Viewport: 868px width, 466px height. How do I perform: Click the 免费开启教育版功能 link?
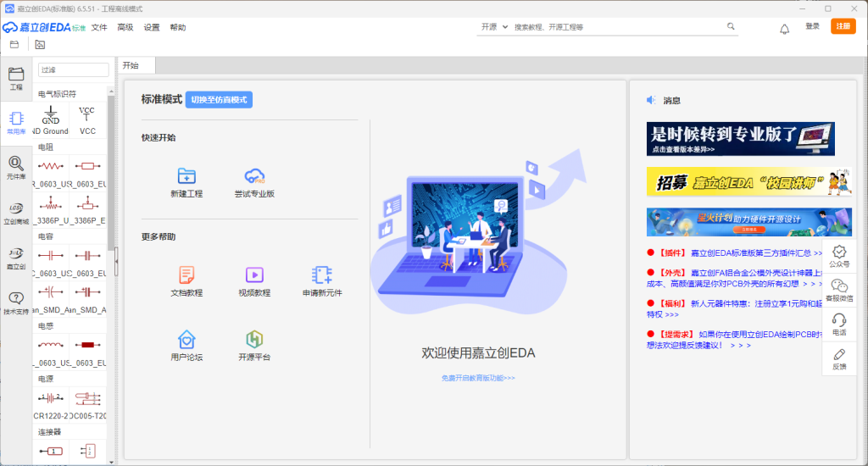[478, 378]
